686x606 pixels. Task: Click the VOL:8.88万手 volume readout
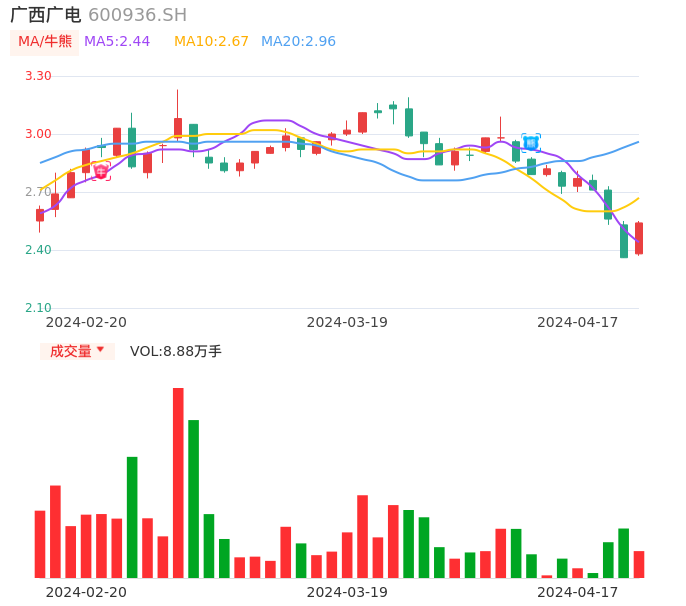pyautogui.click(x=176, y=351)
